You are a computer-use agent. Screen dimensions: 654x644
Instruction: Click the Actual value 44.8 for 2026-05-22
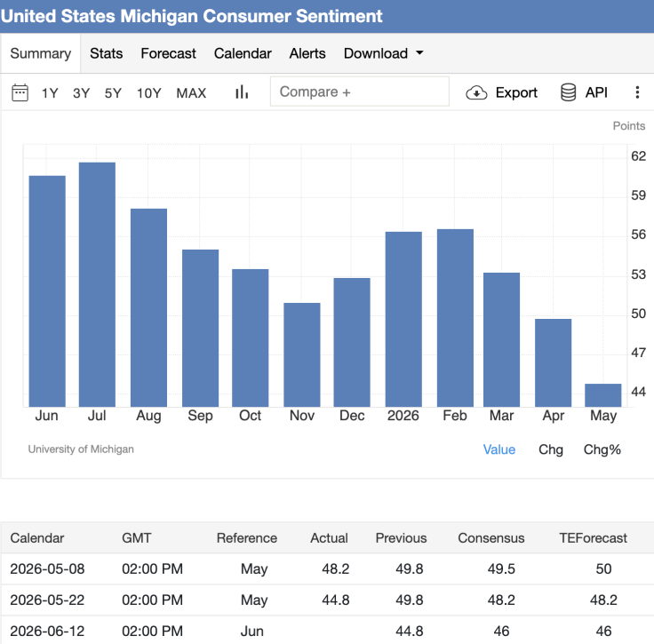coord(335,600)
